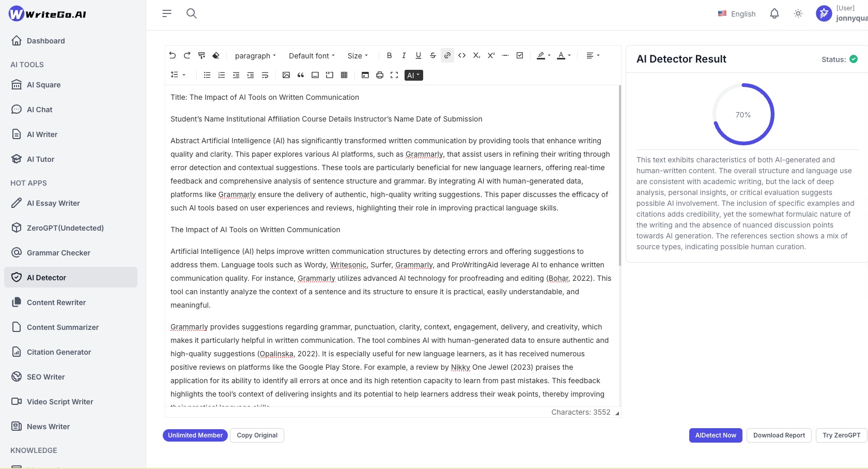
Task: Activate the format painter tool
Action: (202, 55)
